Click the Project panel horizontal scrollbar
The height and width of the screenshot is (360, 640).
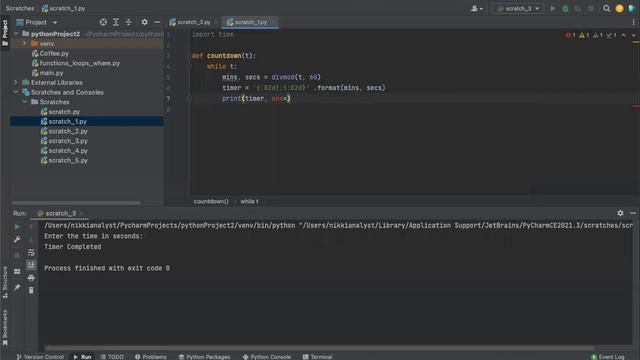(76, 202)
